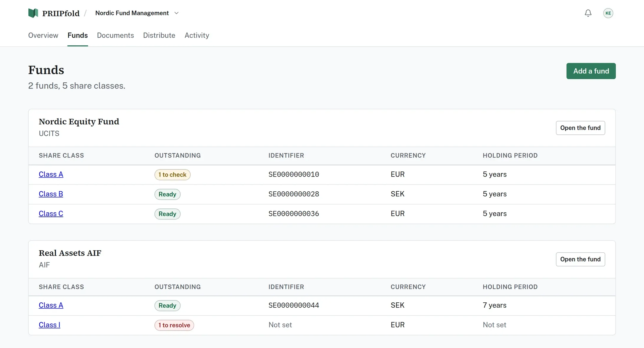The height and width of the screenshot is (348, 644).
Task: Click the '7 years' holding period
Action: pos(495,305)
